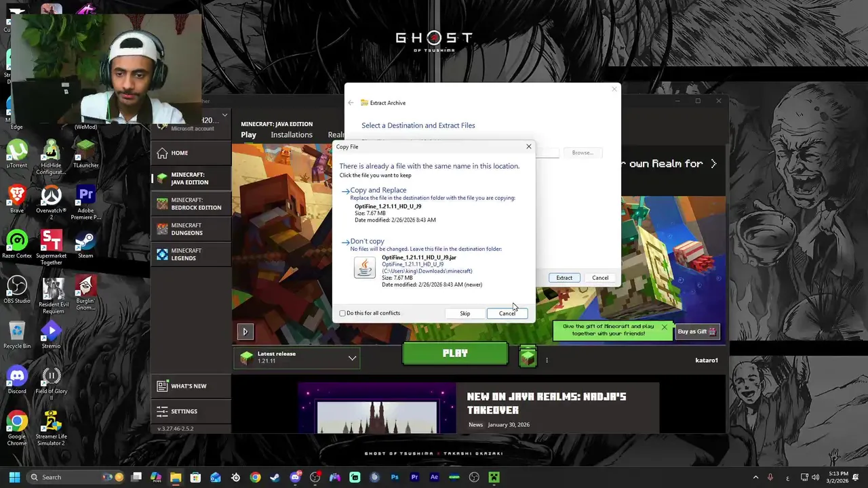Show hidden system tray icons

pyautogui.click(x=755, y=477)
